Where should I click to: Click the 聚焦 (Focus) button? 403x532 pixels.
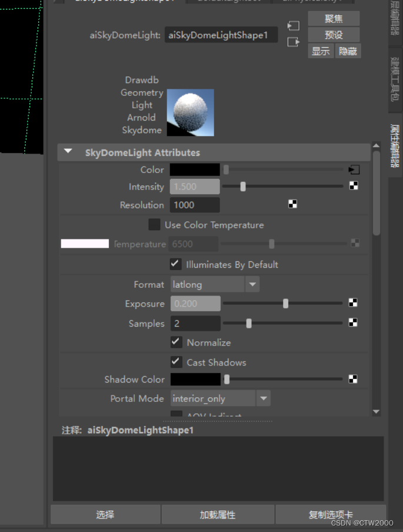click(334, 19)
